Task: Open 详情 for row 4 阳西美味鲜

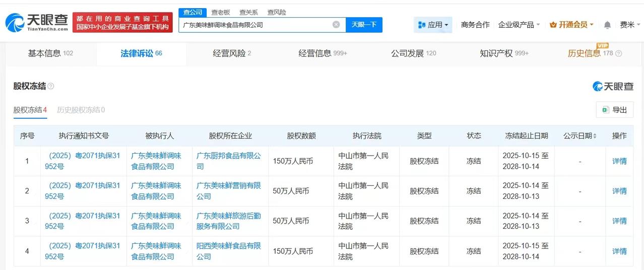Action: point(619,251)
